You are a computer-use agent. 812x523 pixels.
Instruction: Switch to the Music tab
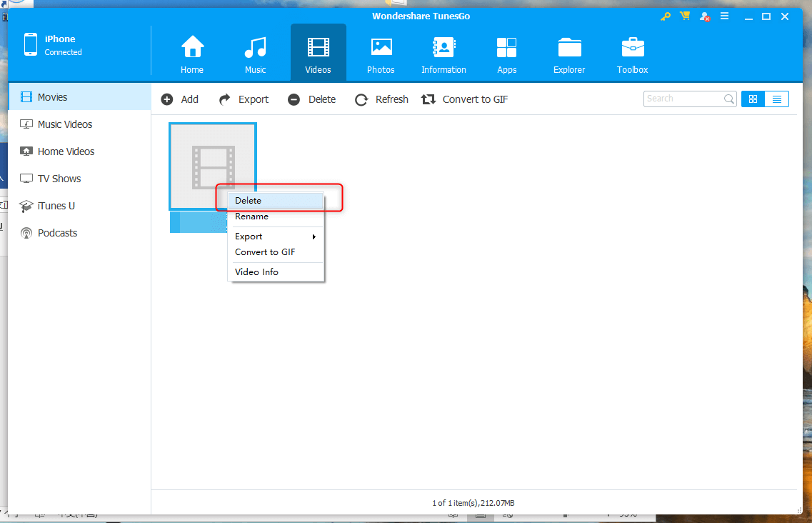click(255, 54)
